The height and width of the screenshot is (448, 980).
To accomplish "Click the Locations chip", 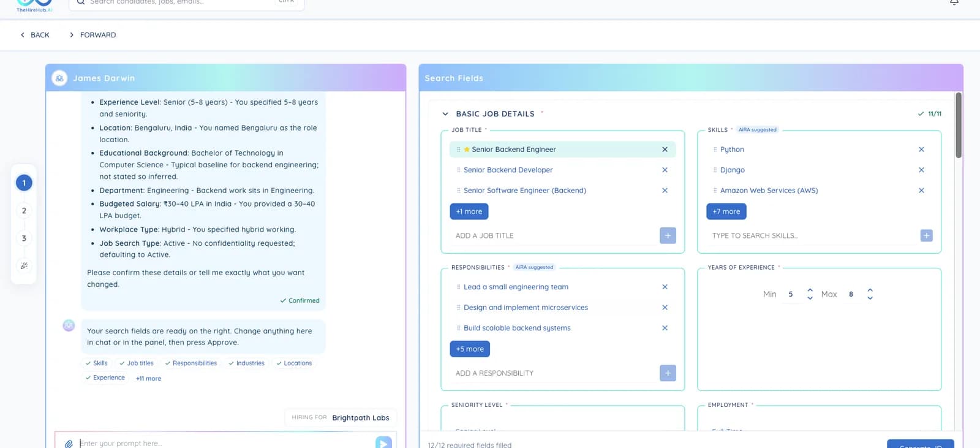I will 294,363.
